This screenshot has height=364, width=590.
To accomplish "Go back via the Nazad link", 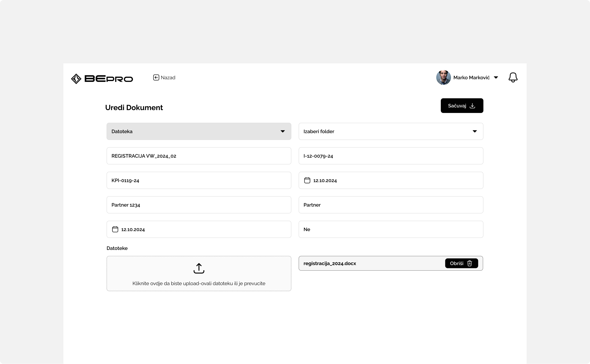I will tap(168, 77).
